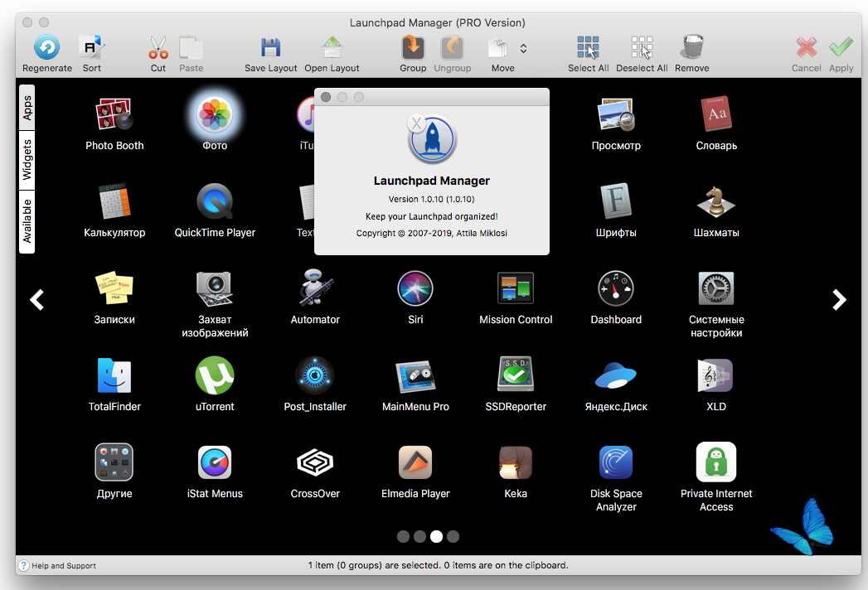Select the QuickTime Player icon
Viewport: 868px width, 590px height.
(x=215, y=201)
